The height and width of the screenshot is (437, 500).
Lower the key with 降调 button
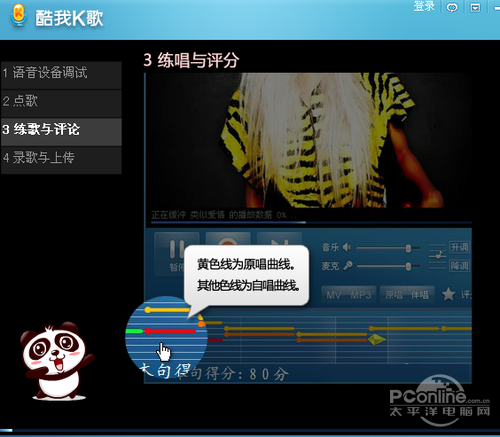pyautogui.click(x=459, y=266)
